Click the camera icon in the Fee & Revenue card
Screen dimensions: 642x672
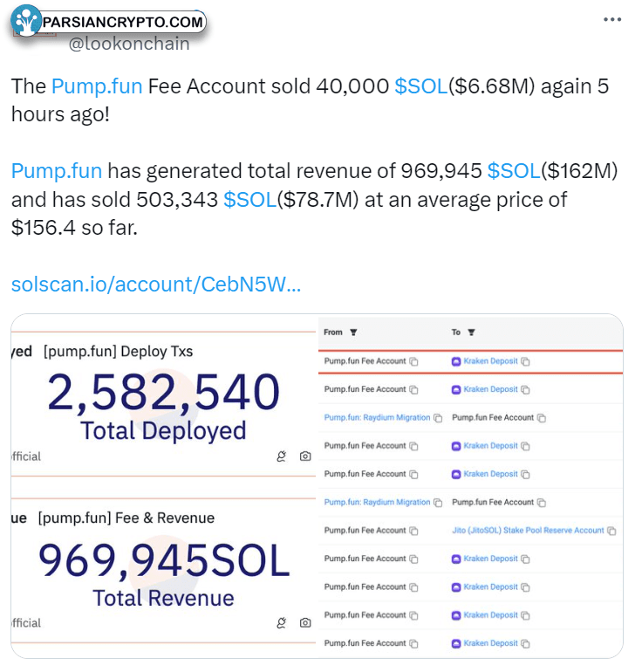coord(305,622)
